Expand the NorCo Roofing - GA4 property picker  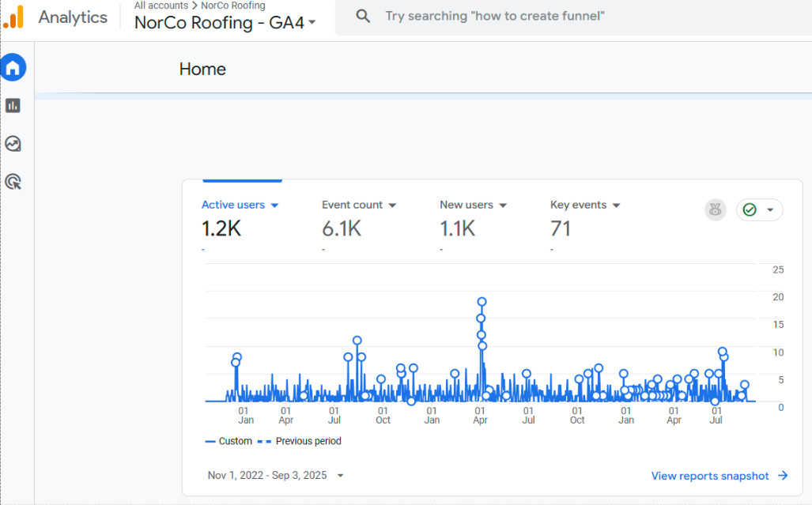[225, 23]
